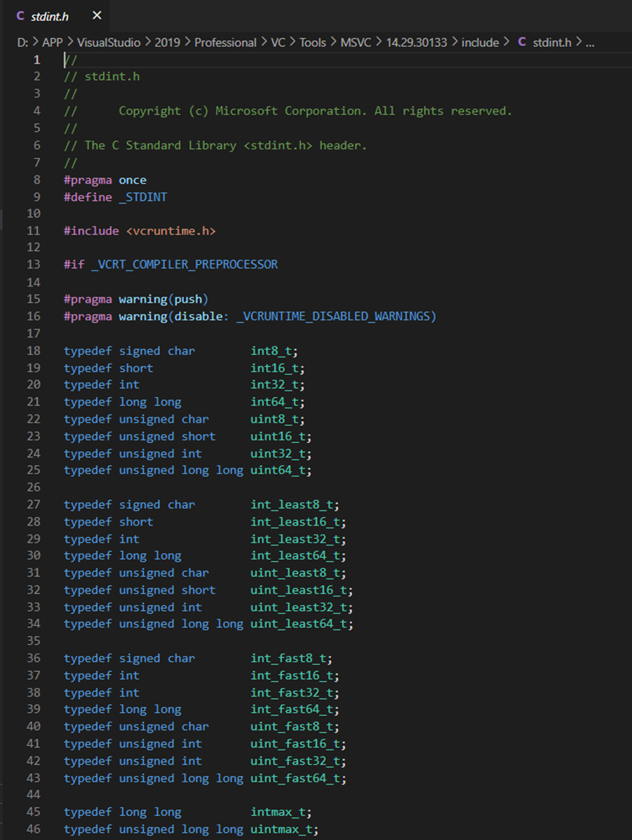Click line number 13 in the gutter
This screenshot has width=632, height=840.
34,265
